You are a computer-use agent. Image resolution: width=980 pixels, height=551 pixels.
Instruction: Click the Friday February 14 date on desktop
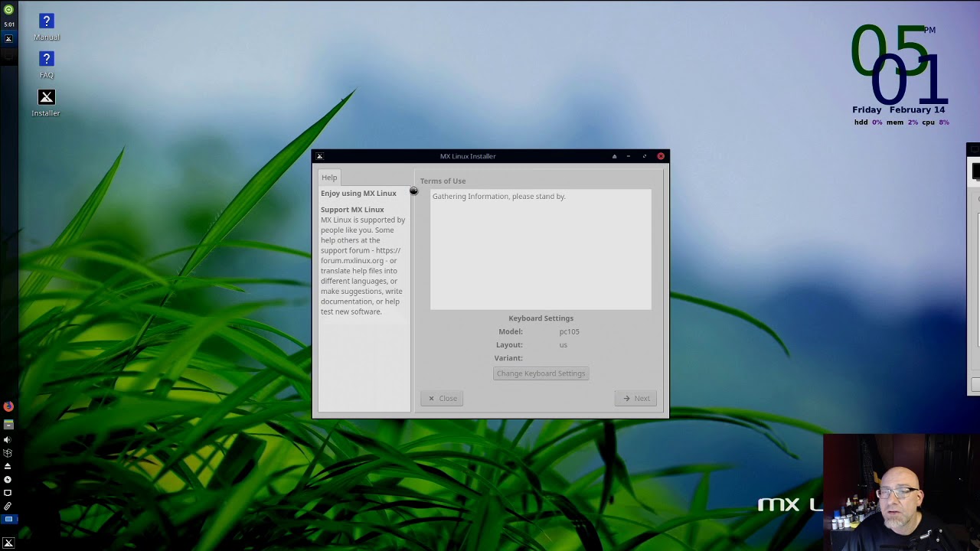tap(898, 109)
